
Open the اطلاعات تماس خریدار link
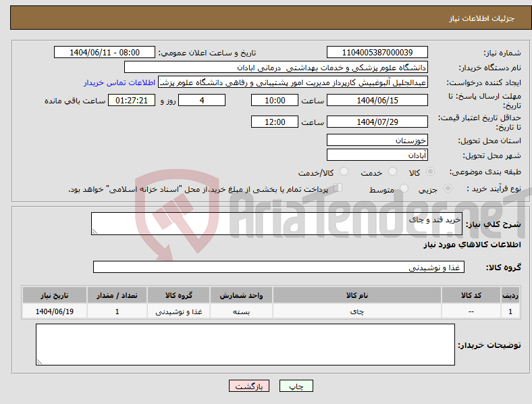tap(119, 82)
